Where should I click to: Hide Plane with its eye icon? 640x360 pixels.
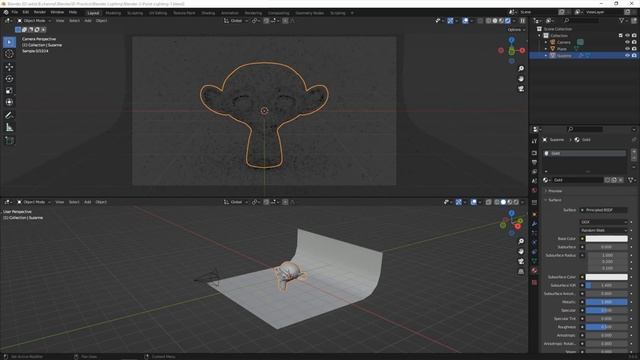coord(627,49)
